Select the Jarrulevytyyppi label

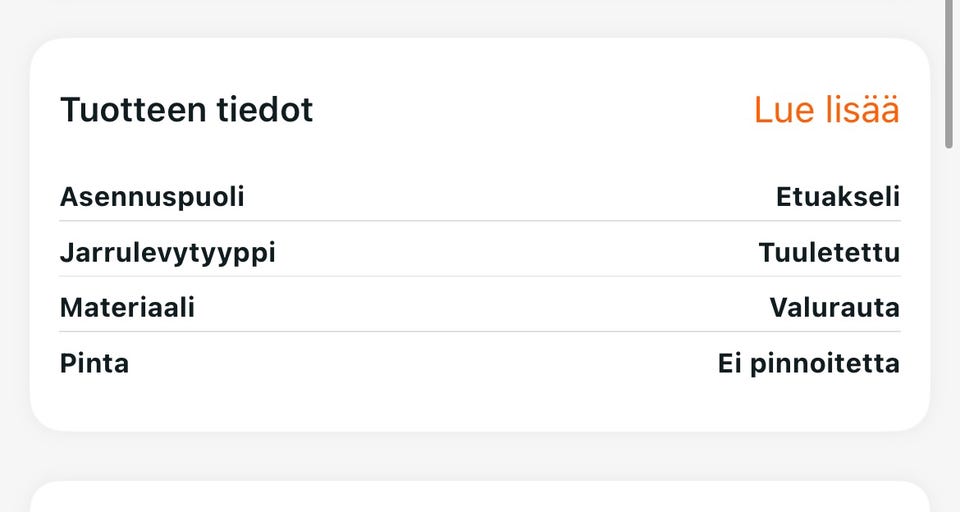pyautogui.click(x=167, y=253)
